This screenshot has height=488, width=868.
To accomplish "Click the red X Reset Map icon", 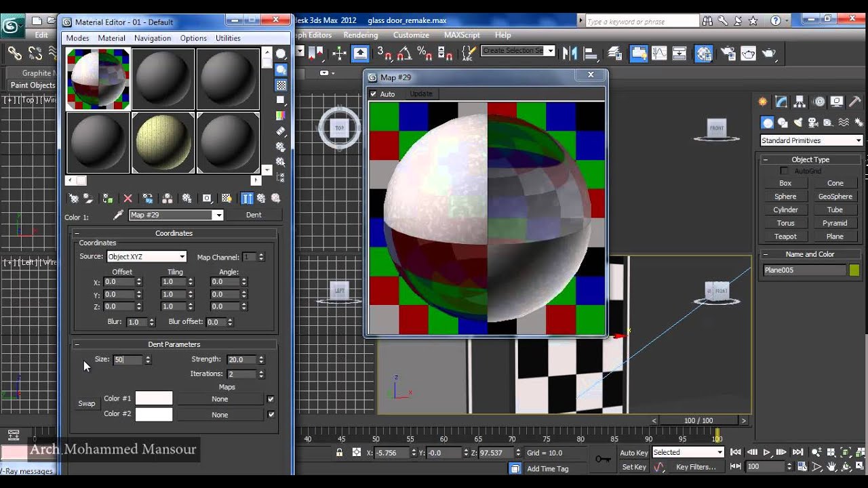I will coord(127,199).
